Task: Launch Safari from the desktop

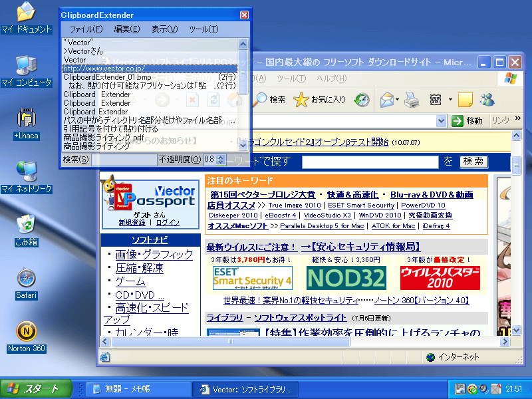Action: pos(26,284)
